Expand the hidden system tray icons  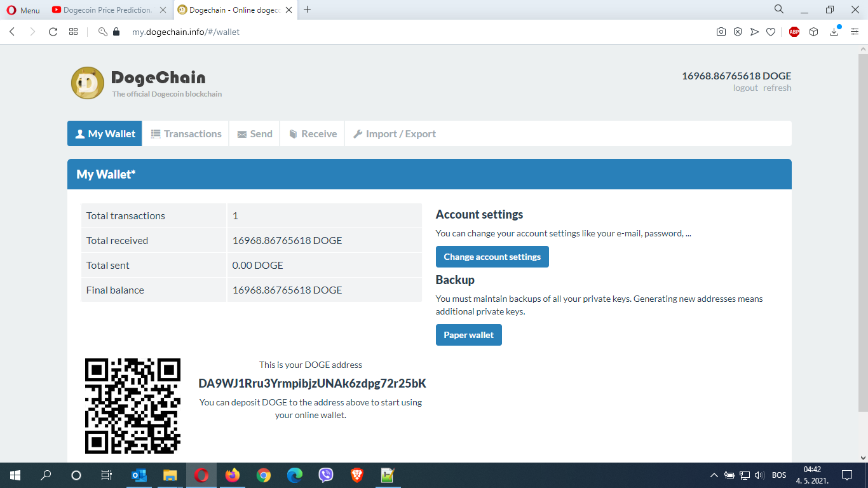click(714, 475)
